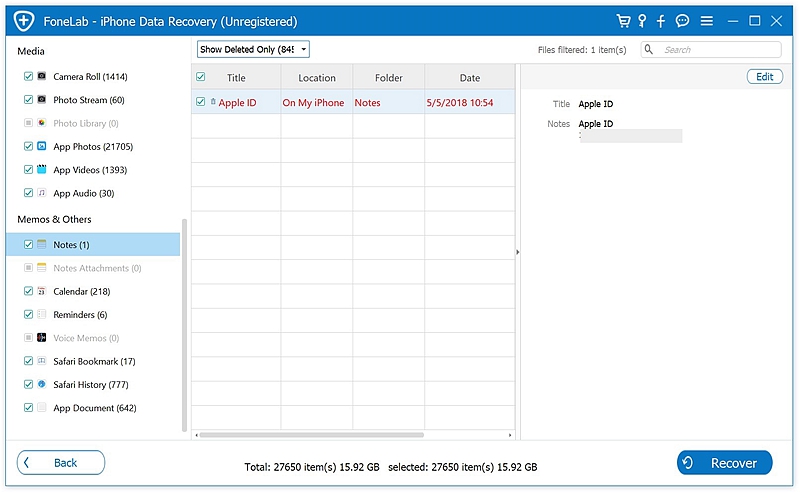Viewport: 800px width, 493px height.
Task: Click the 'Apple ID' title cell
Action: click(x=237, y=103)
